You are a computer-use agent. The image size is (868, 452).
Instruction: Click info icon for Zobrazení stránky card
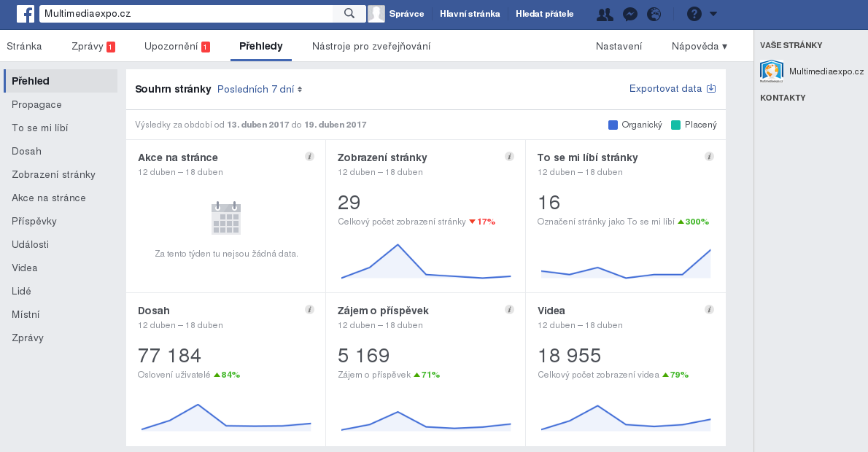pos(509,157)
